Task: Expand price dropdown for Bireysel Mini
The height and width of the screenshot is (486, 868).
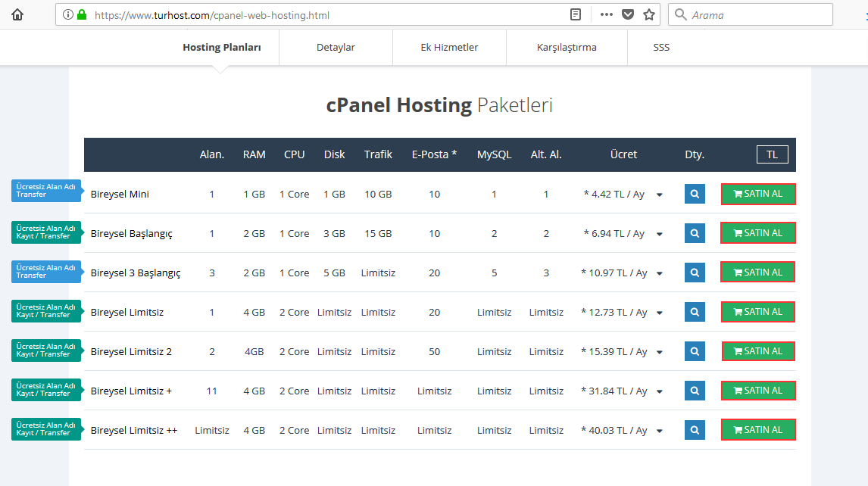Action: pos(659,195)
